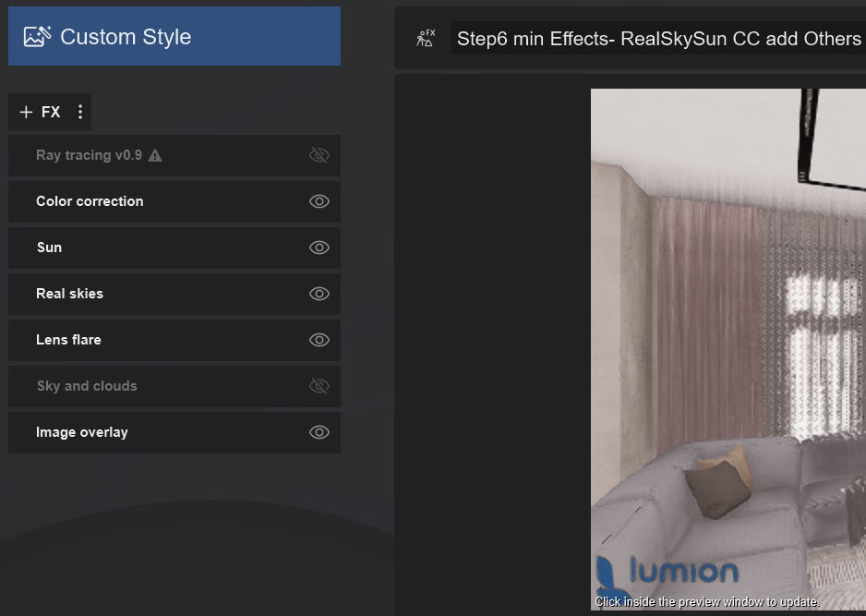Toggle the Sun effect eye icon
This screenshot has width=866, height=616.
click(319, 248)
